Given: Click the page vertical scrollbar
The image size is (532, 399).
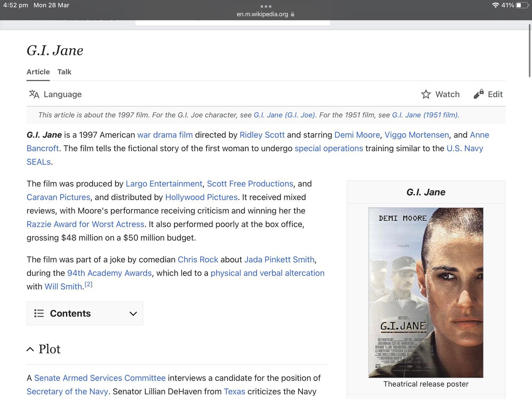Looking at the screenshot, I should [x=530, y=51].
